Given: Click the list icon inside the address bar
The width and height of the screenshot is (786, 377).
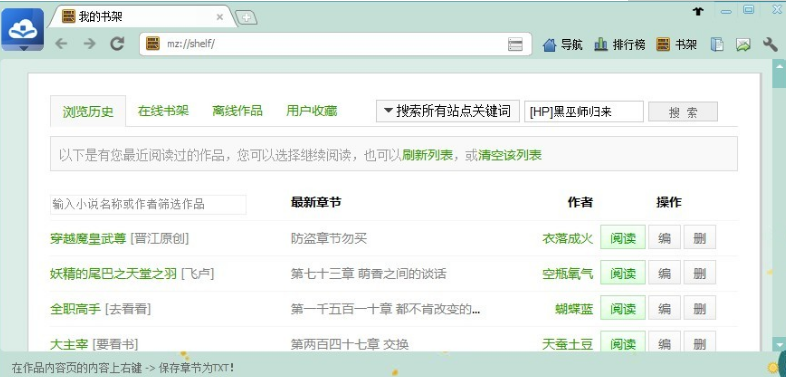Looking at the screenshot, I should [515, 44].
